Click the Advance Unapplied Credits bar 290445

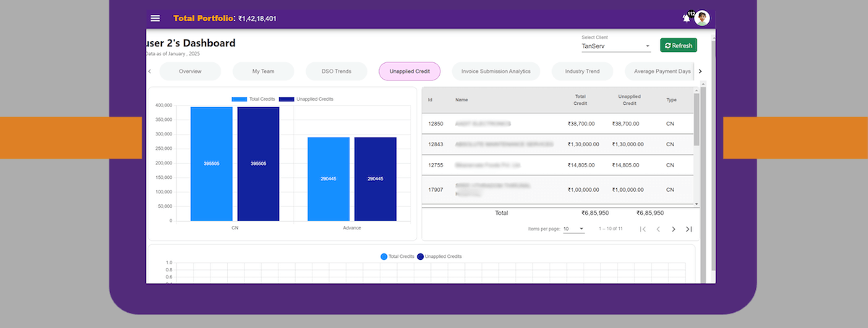coord(375,179)
